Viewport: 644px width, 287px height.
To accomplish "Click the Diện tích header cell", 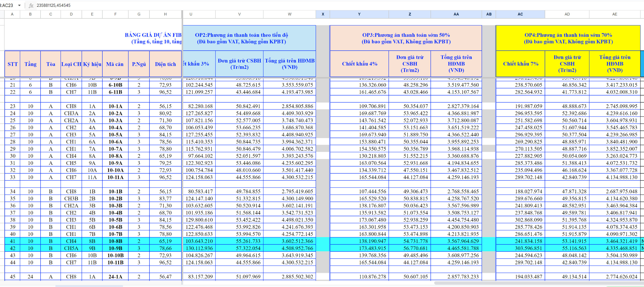I will pyautogui.click(x=165, y=64).
